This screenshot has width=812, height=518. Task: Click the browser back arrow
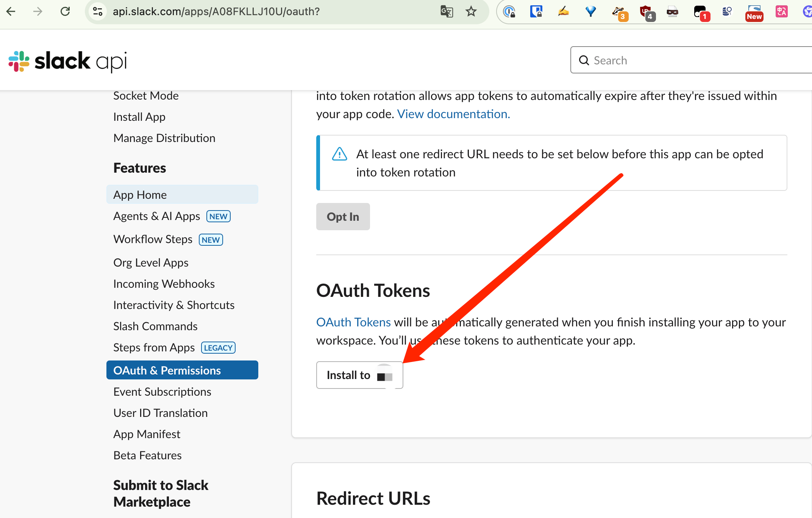pos(11,11)
